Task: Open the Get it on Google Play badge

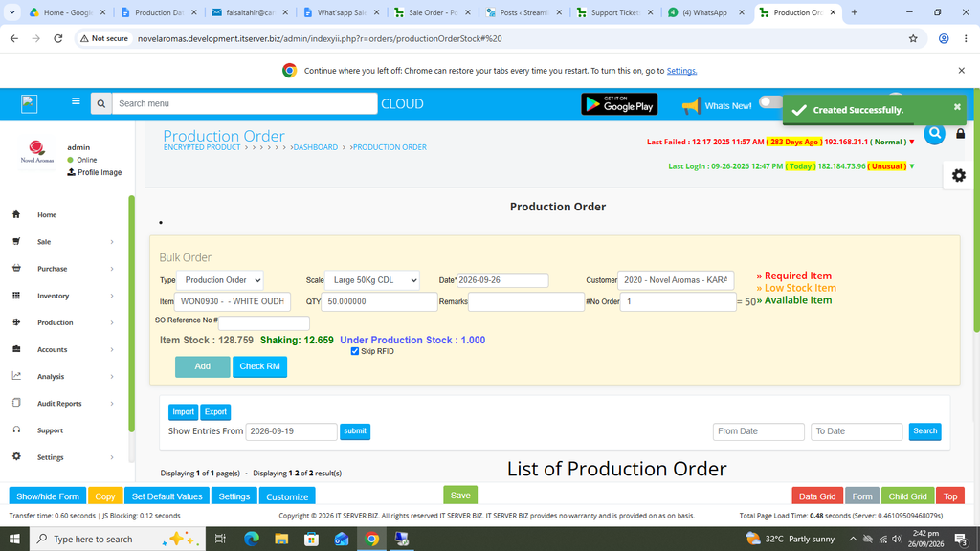Action: [619, 104]
